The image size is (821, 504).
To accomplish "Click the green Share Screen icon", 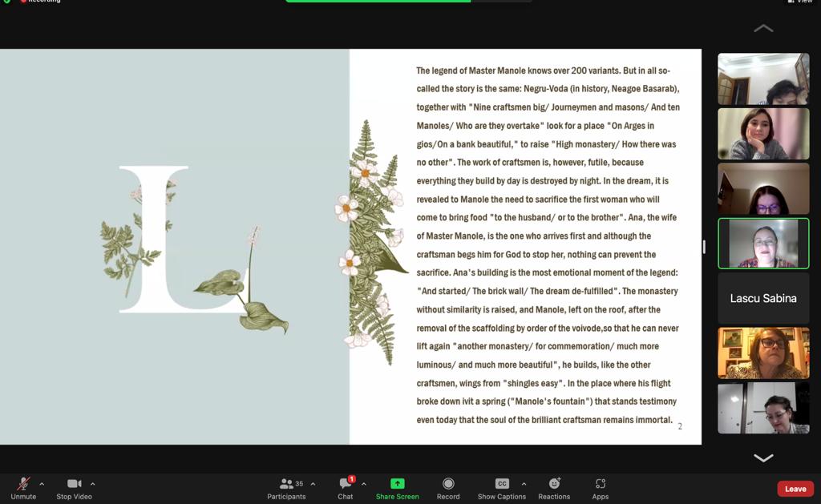I will [x=398, y=484].
